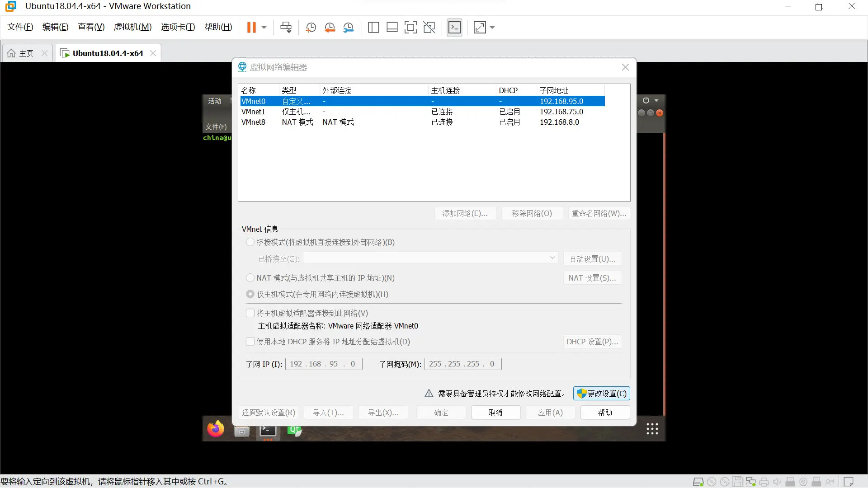Click the network adapter status bar icon
The width and height of the screenshot is (868, 488).
(751, 482)
